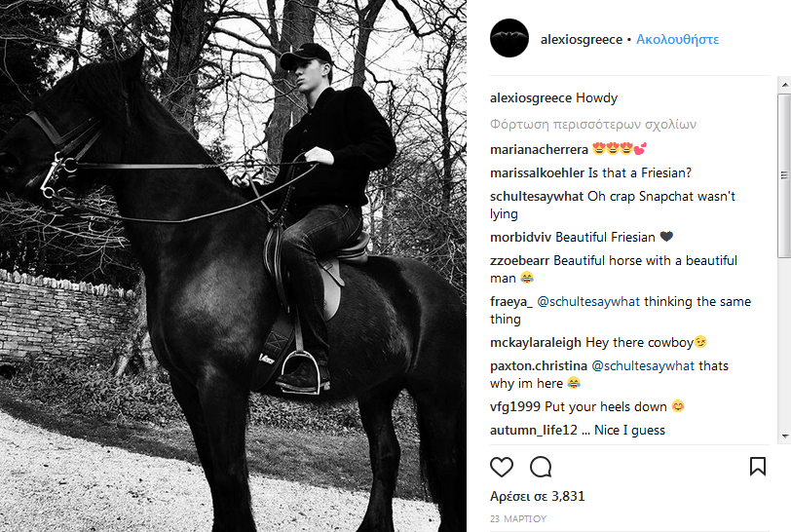Open schultesaywhat commenter profile
The width and height of the screenshot is (791, 532).
coord(537,197)
